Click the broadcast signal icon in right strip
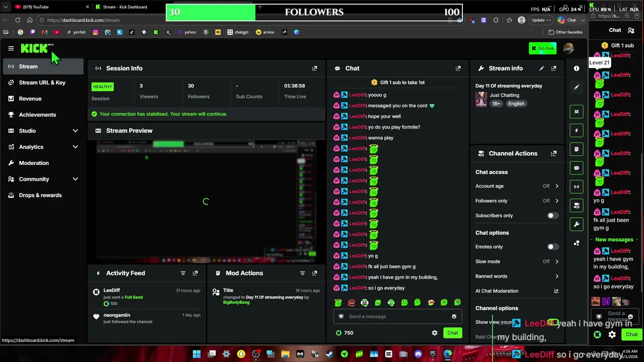 click(577, 187)
